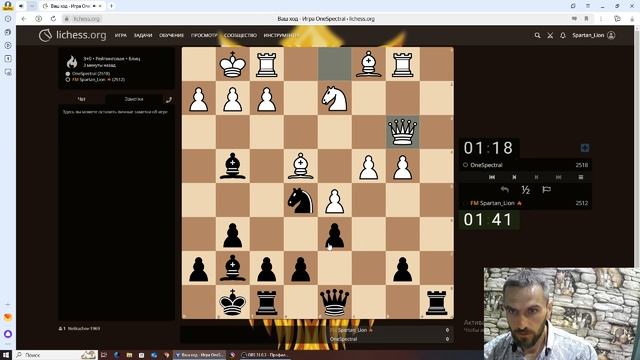The width and height of the screenshot is (640, 360).
Task: Open the Alice assistant sidebar icon
Action: (8, 334)
